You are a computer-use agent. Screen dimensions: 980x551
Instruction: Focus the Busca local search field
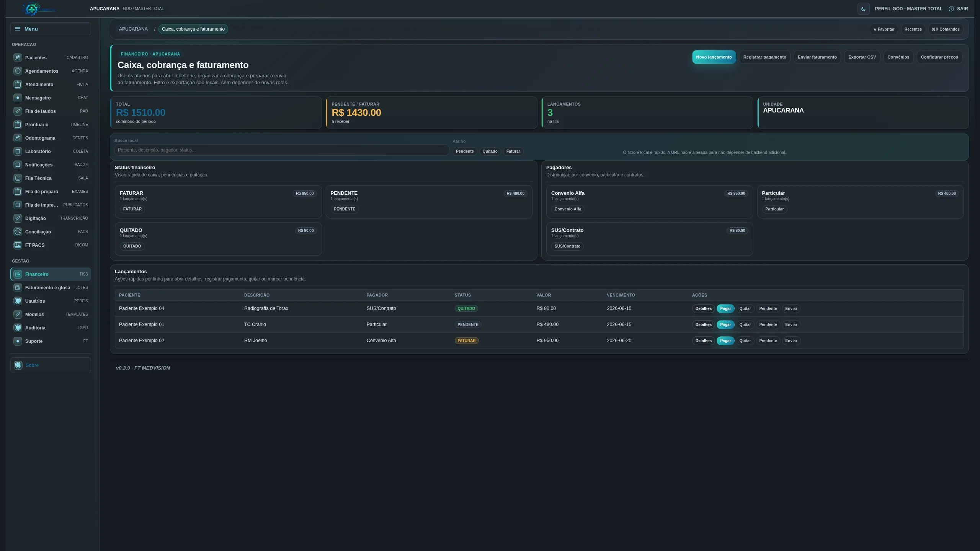point(281,150)
